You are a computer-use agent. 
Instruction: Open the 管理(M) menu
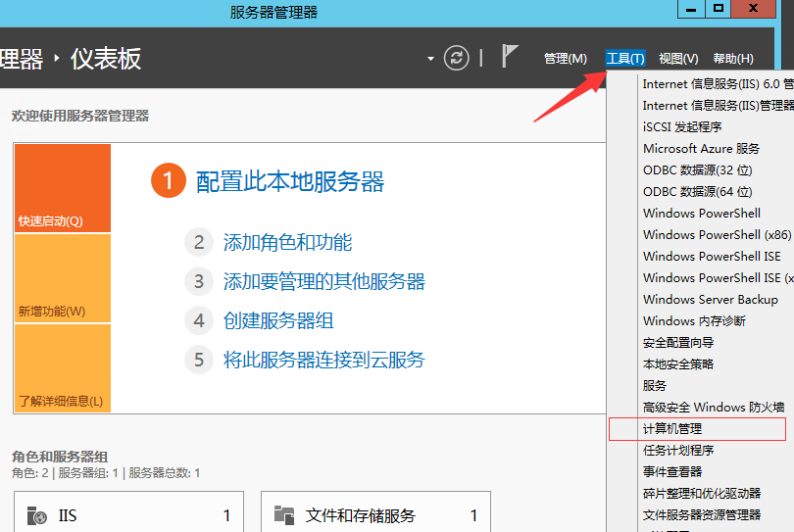pyautogui.click(x=565, y=59)
